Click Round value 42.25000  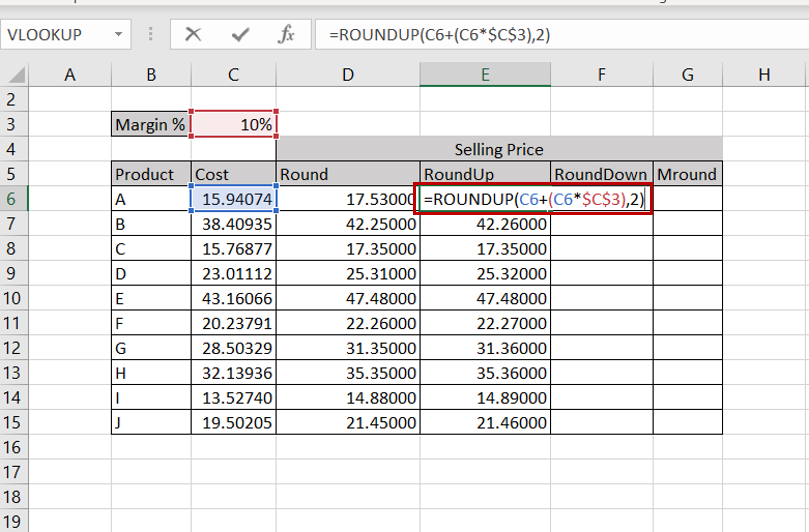[x=348, y=223]
